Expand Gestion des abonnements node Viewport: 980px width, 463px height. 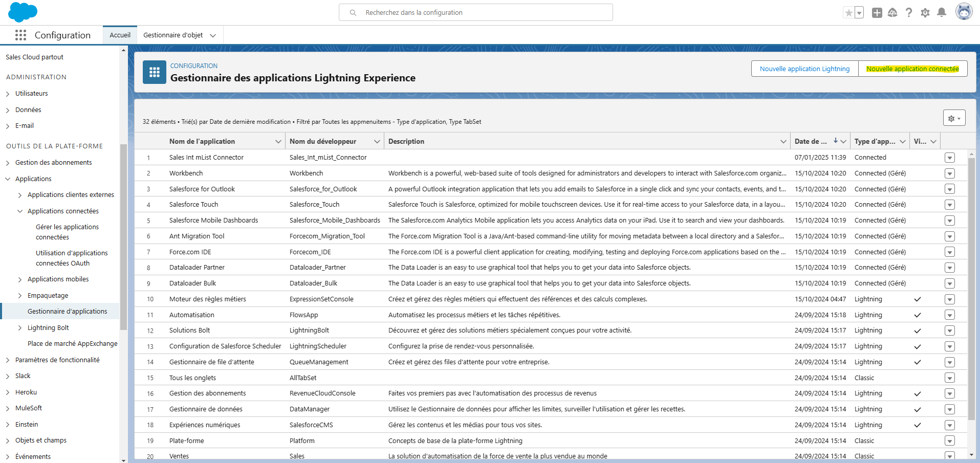pyautogui.click(x=8, y=163)
